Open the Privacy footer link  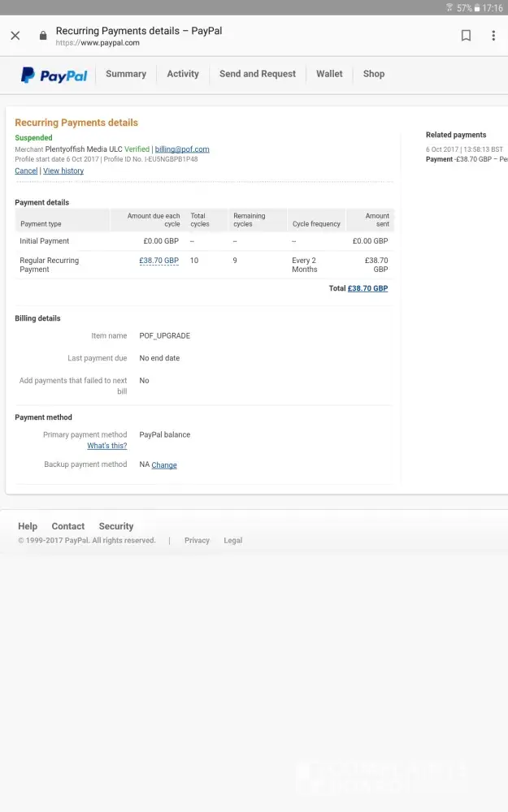[x=197, y=540]
